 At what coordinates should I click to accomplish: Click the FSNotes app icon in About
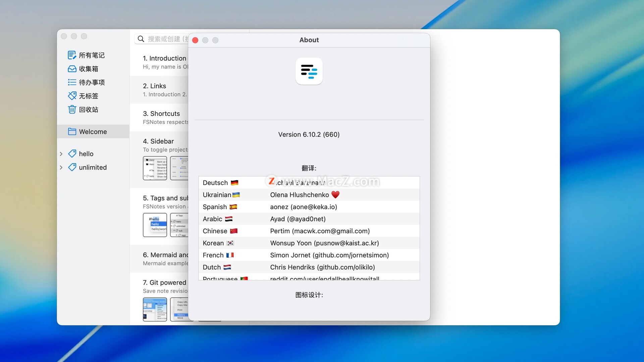coord(309,71)
